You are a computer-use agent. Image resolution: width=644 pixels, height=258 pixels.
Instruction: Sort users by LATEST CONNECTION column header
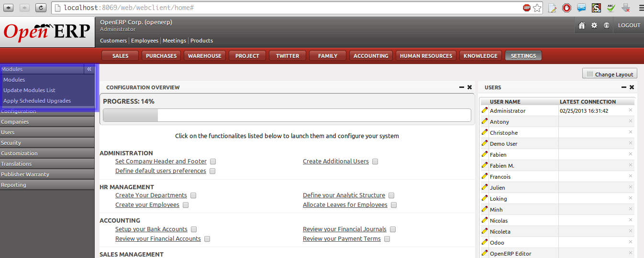pyautogui.click(x=588, y=102)
